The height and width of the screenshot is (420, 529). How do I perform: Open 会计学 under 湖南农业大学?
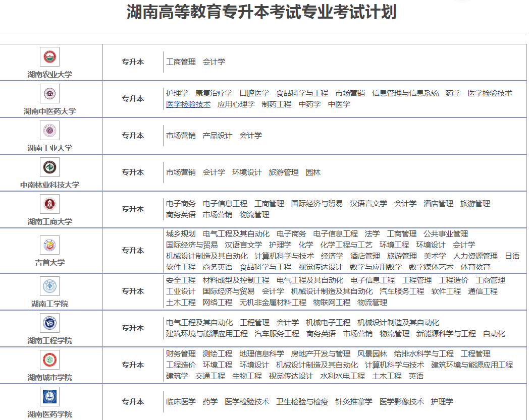[214, 62]
